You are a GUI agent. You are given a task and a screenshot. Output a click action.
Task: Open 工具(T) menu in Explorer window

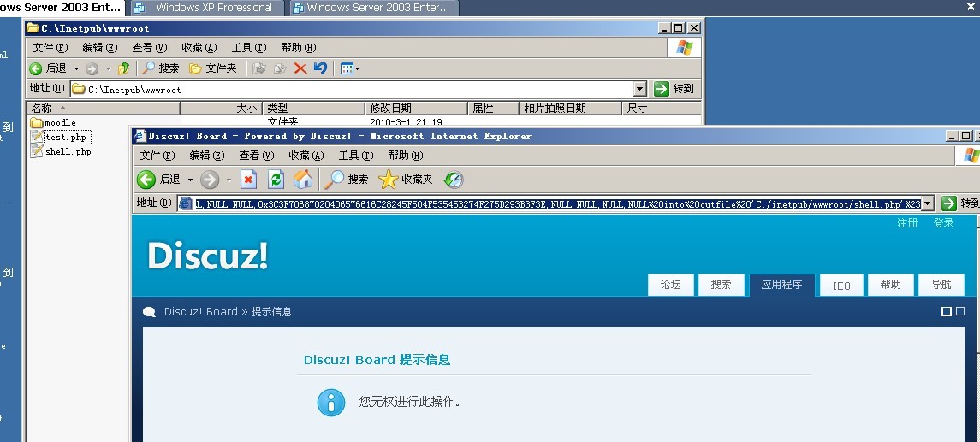point(249,47)
